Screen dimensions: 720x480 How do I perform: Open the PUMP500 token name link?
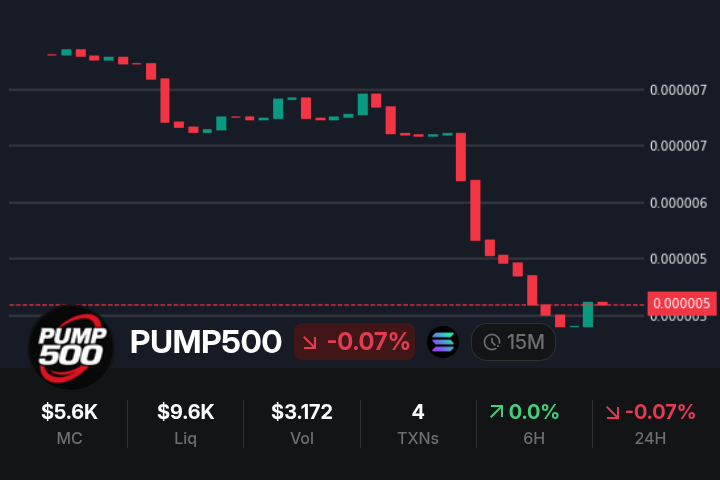[206, 342]
